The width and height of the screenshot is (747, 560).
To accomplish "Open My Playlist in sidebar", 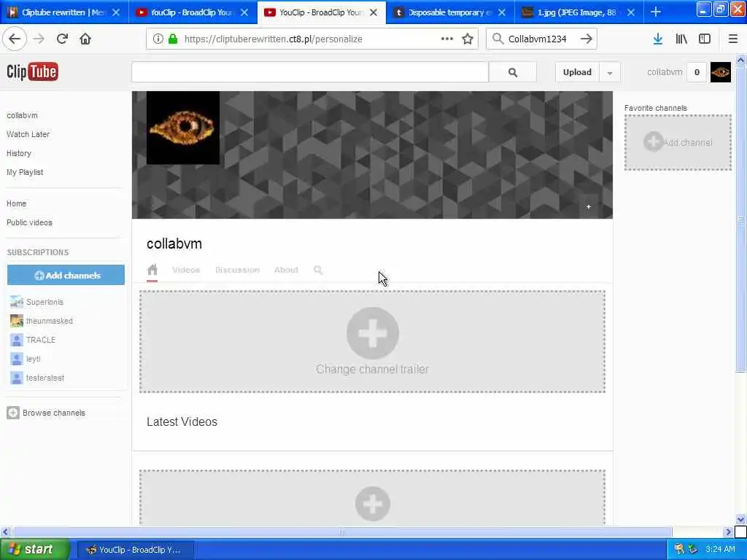I will tap(25, 172).
